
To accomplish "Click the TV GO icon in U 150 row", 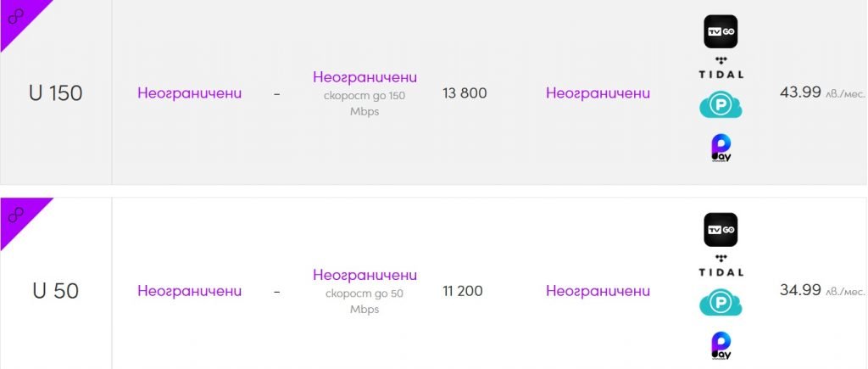I will 721,31.
